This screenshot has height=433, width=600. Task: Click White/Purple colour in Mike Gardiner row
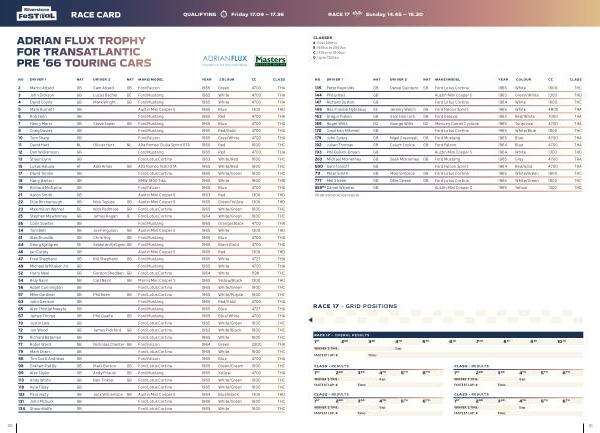point(230,295)
